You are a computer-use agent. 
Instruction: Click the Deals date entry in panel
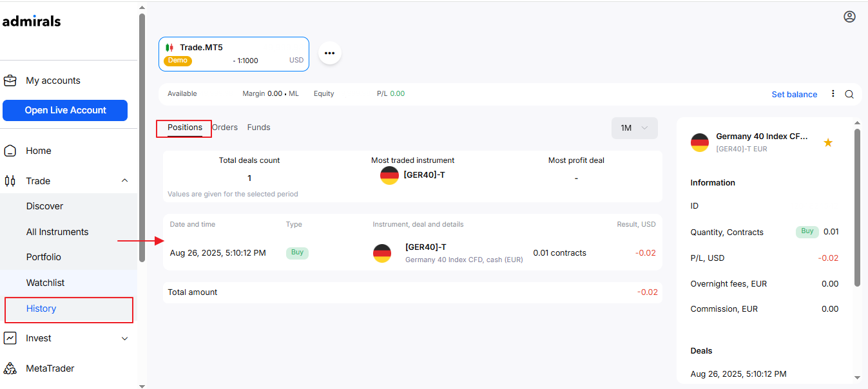point(738,374)
